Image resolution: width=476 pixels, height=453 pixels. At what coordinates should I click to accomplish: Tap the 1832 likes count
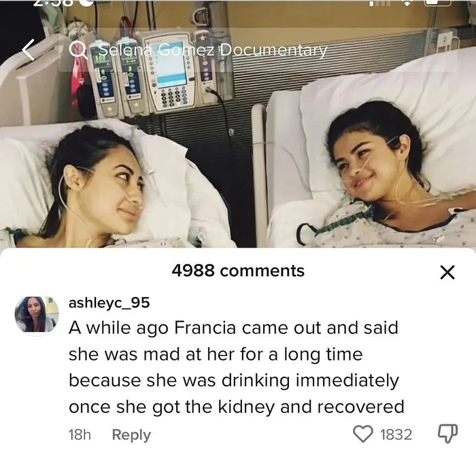396,435
